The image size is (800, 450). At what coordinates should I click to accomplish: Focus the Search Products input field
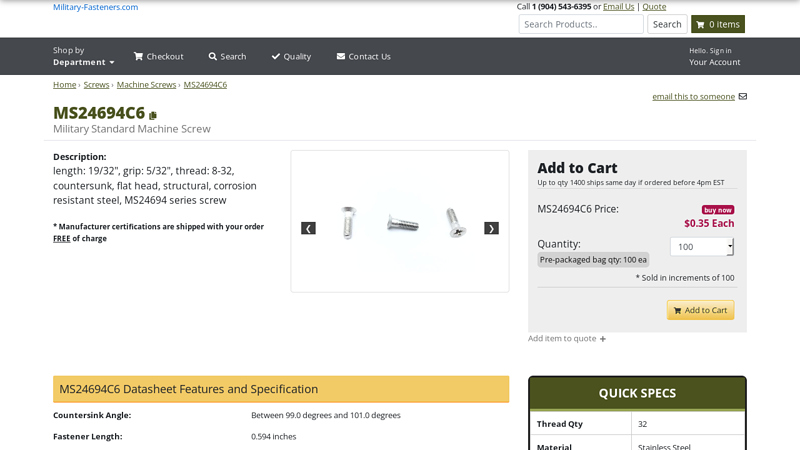[581, 24]
